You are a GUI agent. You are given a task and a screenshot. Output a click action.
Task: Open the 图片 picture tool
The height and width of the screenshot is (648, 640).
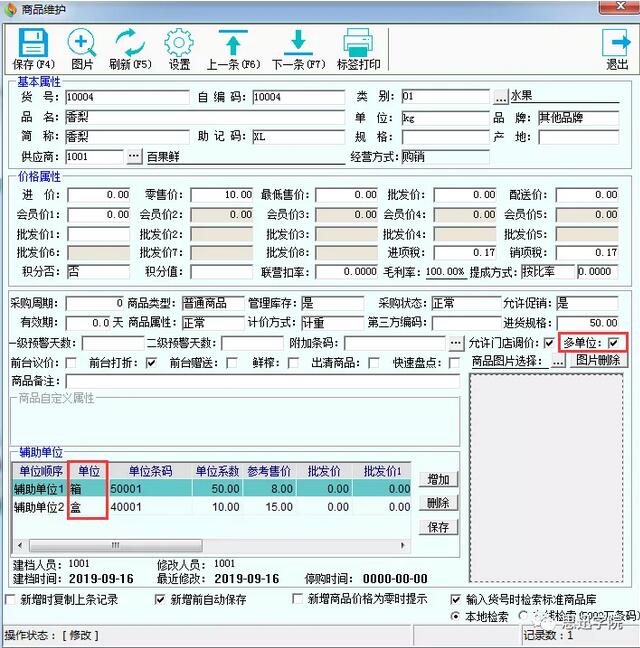point(82,44)
